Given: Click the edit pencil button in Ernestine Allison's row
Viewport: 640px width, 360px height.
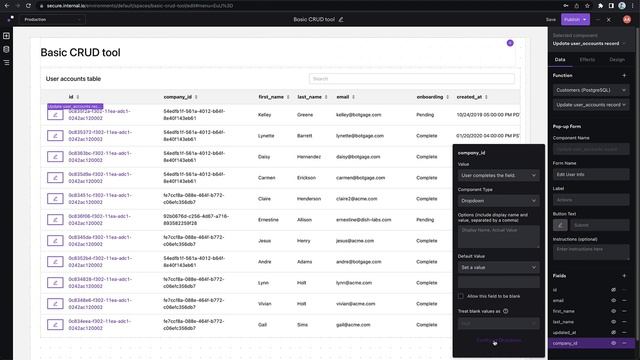Looking at the screenshot, I should [x=55, y=220].
